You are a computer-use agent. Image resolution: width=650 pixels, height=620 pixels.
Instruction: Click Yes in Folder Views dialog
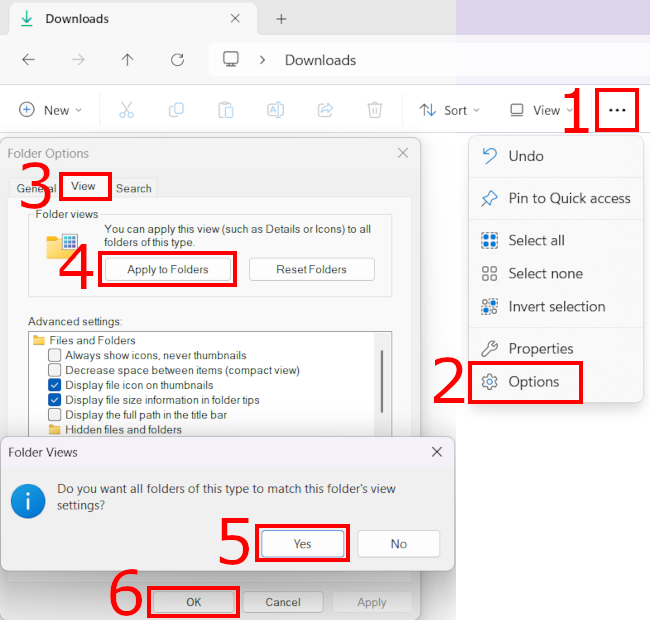click(303, 544)
